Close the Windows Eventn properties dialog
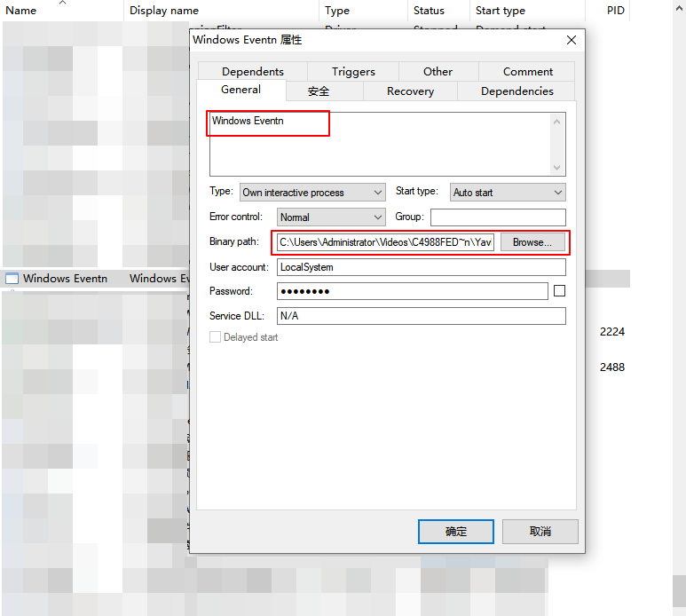The width and height of the screenshot is (686, 616). click(572, 40)
